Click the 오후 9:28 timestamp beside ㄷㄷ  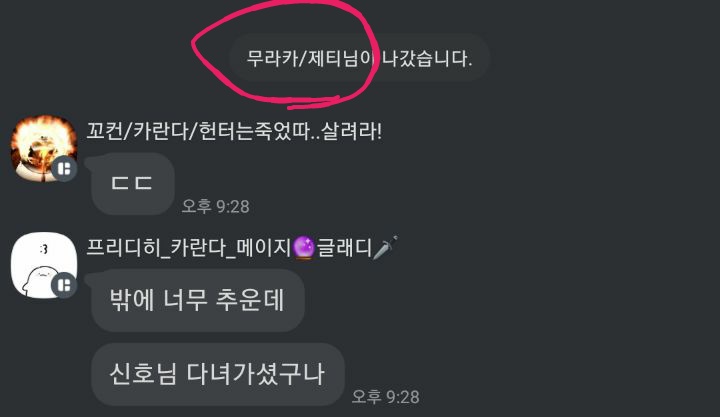coord(216,206)
